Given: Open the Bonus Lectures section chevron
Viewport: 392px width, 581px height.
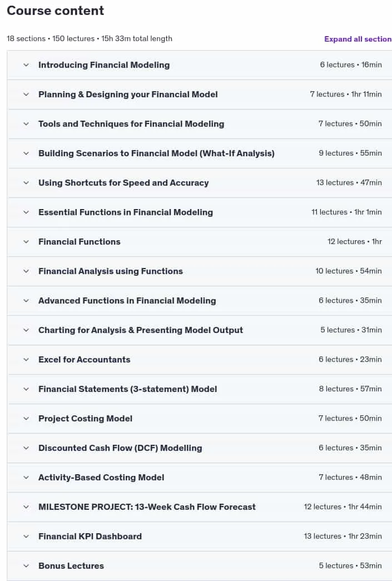Looking at the screenshot, I should click(x=26, y=566).
